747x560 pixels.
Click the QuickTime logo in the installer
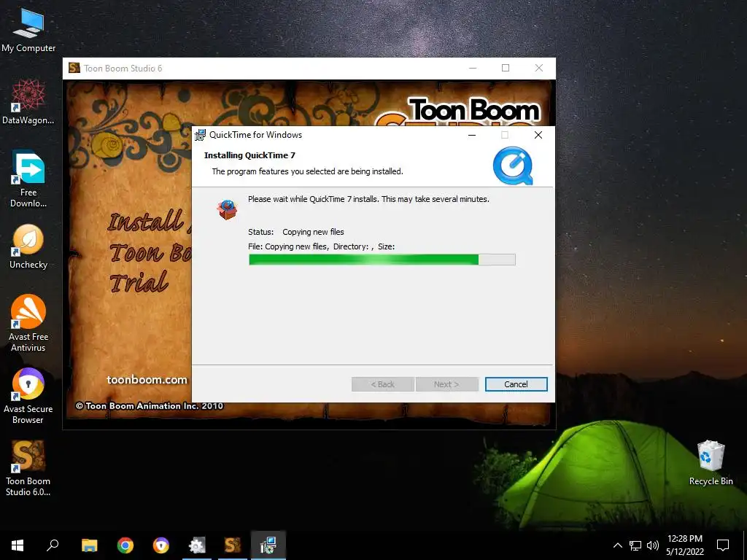click(x=513, y=166)
